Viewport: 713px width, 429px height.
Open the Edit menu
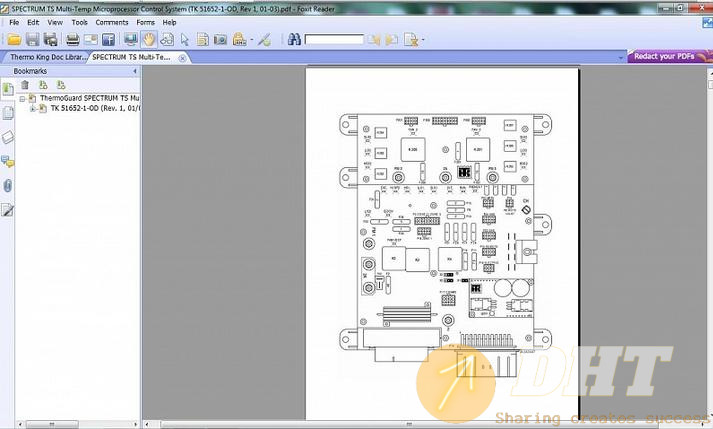[x=33, y=22]
